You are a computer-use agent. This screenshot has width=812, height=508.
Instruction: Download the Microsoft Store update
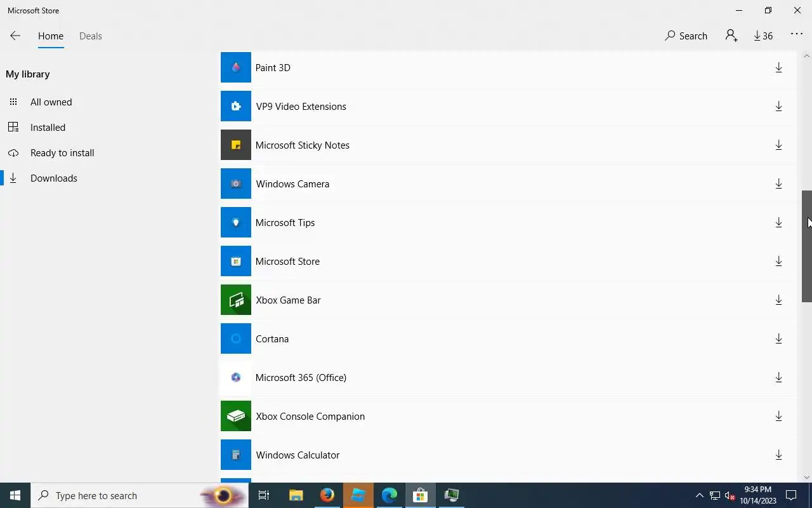[x=778, y=261]
